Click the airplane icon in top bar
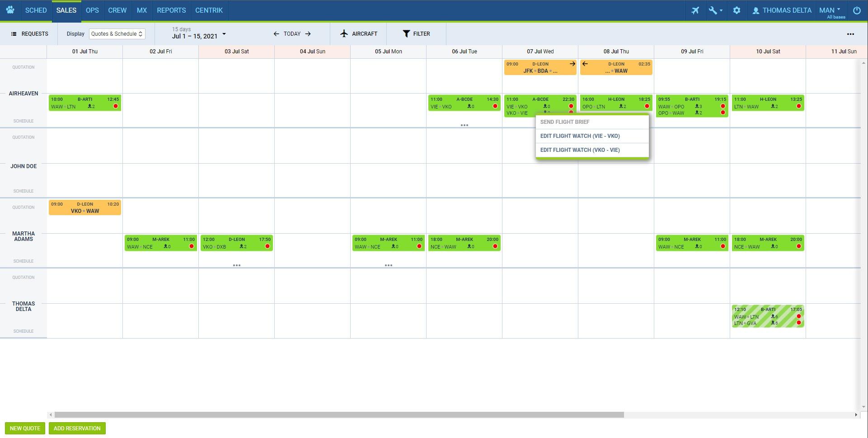Viewport: 868px width, 438px height. coord(695,10)
